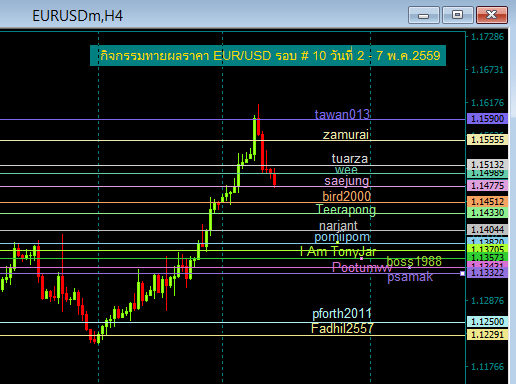Image resolution: width=516 pixels, height=384 pixels.
Task: Click the boss1988 olive label
Action: click(x=414, y=261)
